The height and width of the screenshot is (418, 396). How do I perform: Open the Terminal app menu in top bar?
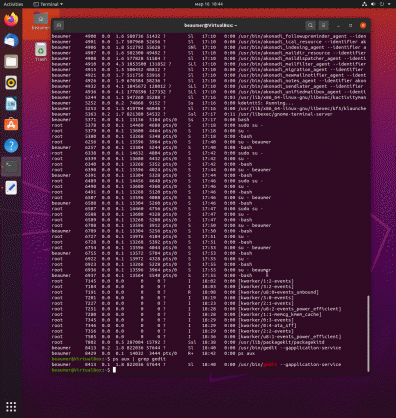48,4
